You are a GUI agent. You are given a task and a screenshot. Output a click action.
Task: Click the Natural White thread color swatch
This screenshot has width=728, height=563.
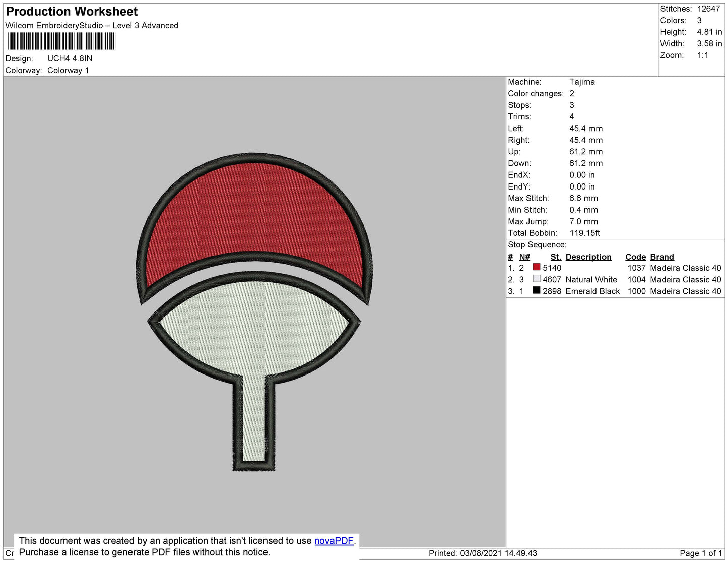(537, 279)
